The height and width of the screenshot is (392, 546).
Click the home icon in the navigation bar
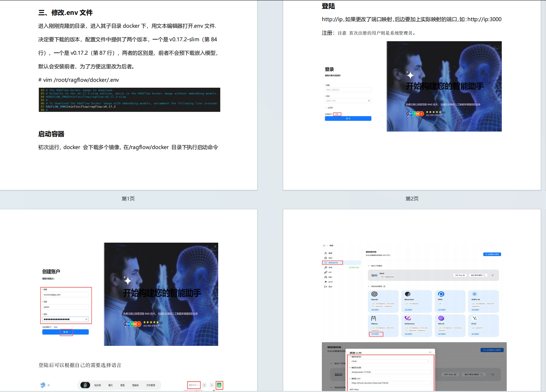[85, 385]
